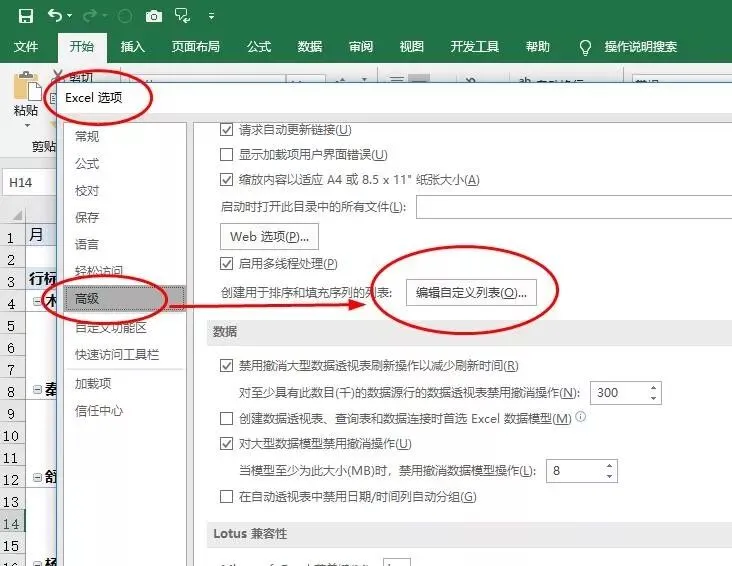Enable 禁用日期/时间列自动分组 checkbox
The image size is (732, 566).
[x=226, y=496]
